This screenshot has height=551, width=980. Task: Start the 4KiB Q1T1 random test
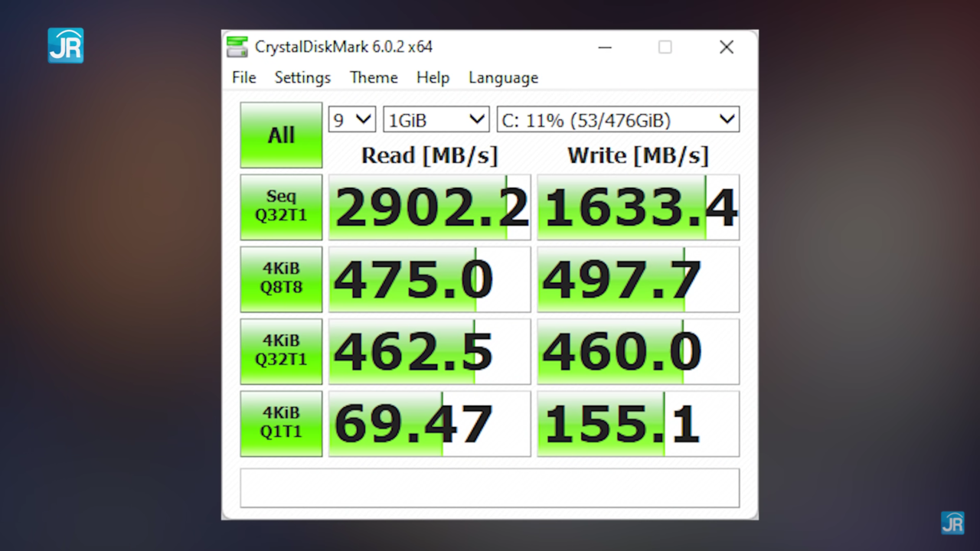pos(281,422)
